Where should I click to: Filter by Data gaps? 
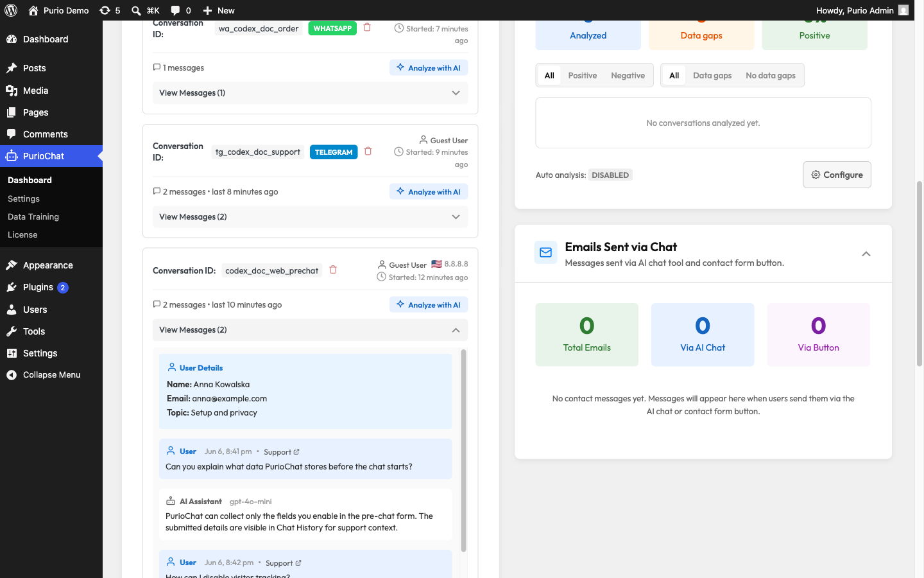[712, 75]
